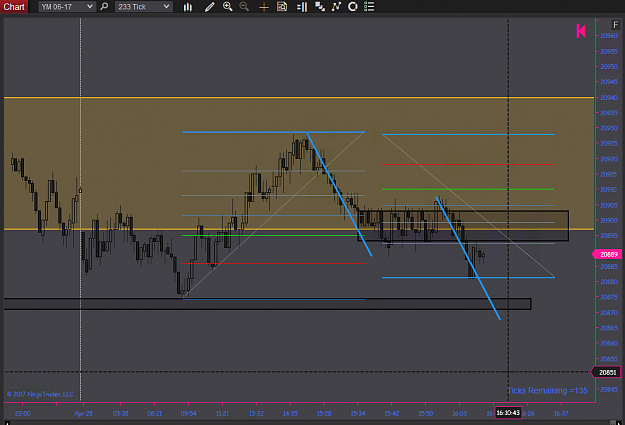
Task: Click the pink scroll-to-last-bar icon
Action: click(581, 31)
